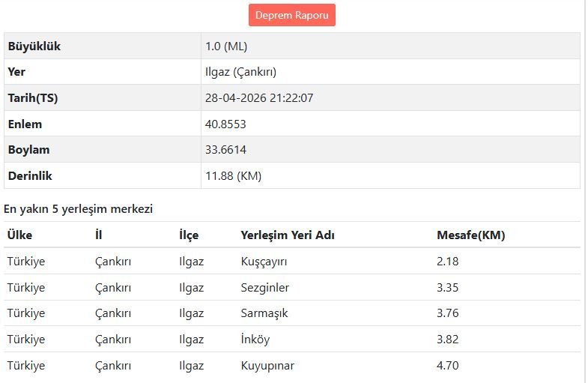The width and height of the screenshot is (588, 383).
Task: Select the Kuşçayırı settlement row
Action: tap(264, 262)
